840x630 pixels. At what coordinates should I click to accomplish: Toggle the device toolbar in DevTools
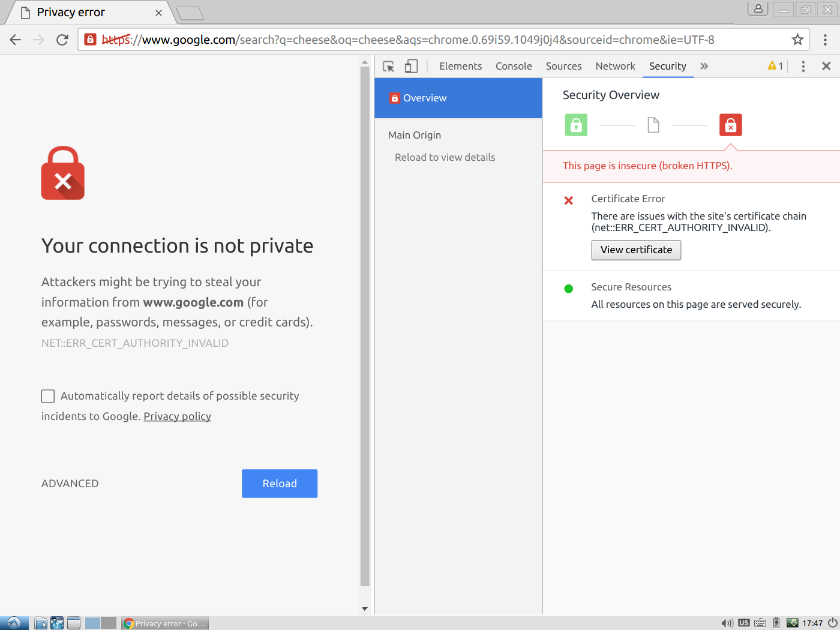tap(411, 66)
